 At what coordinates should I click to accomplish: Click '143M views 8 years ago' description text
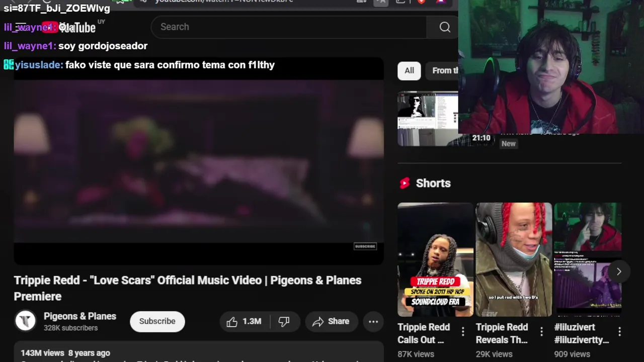tap(65, 353)
